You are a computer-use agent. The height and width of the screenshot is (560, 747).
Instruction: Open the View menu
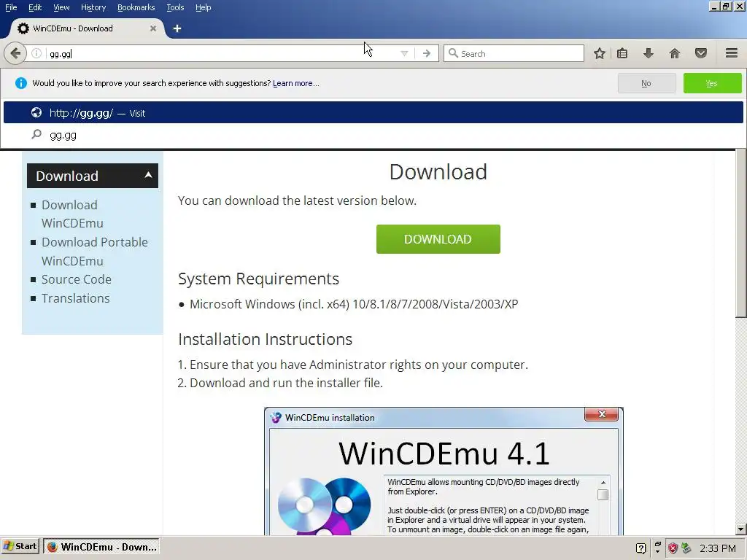(61, 7)
